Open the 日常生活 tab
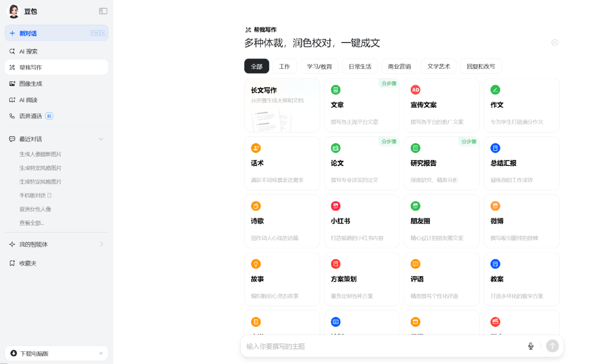 tap(360, 67)
